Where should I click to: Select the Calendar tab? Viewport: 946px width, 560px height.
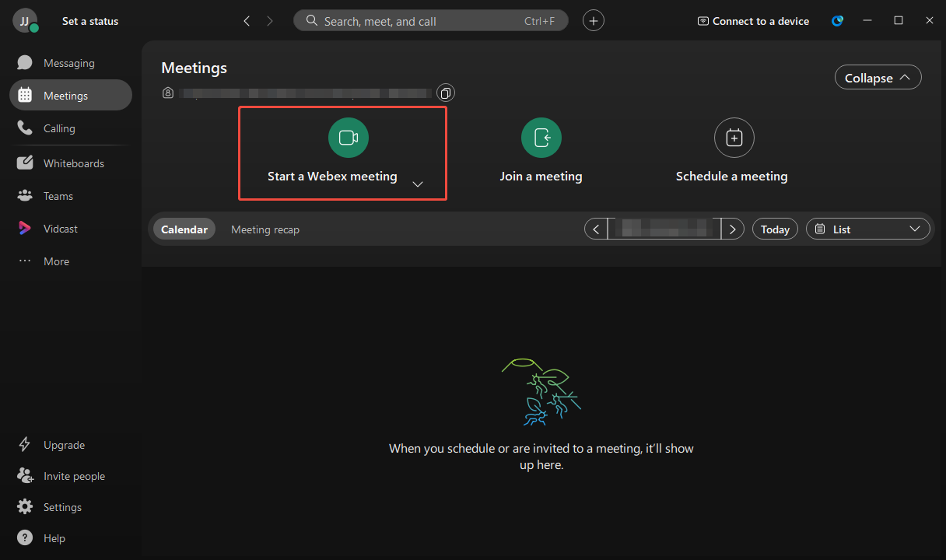[x=184, y=229]
